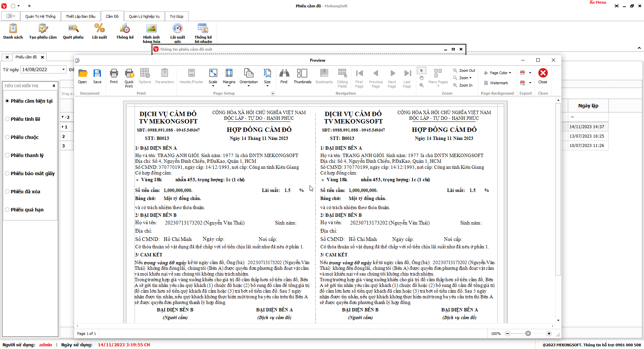Open quick access toolbar dropdown

[x=29, y=6]
